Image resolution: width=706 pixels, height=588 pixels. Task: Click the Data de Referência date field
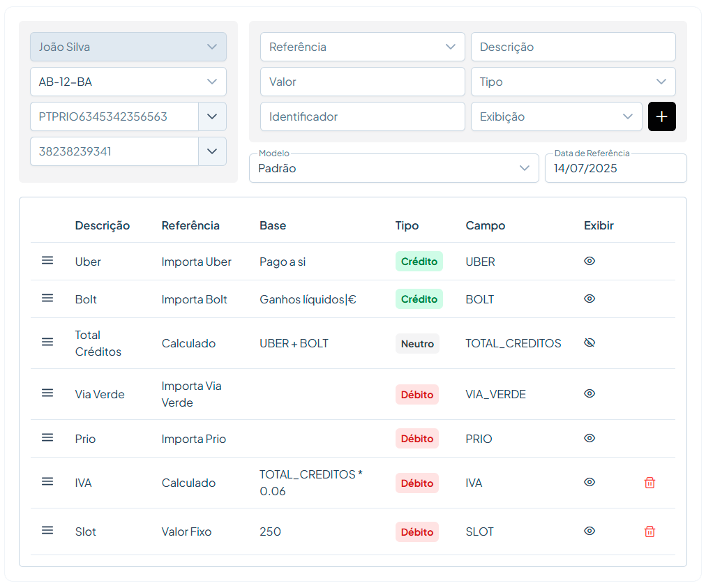point(615,168)
